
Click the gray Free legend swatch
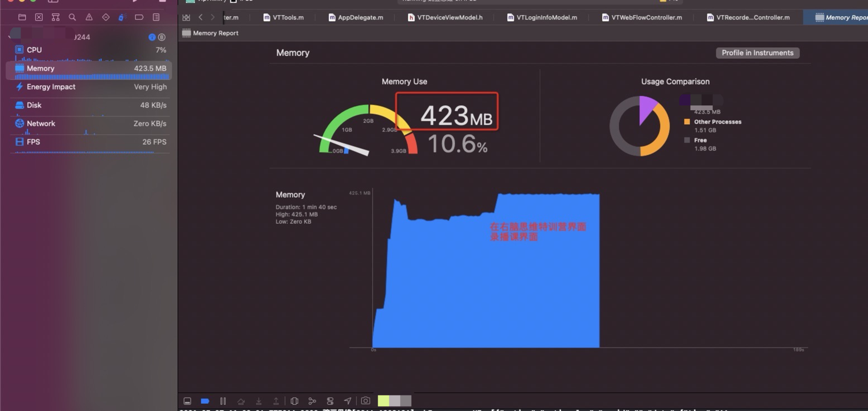point(687,140)
